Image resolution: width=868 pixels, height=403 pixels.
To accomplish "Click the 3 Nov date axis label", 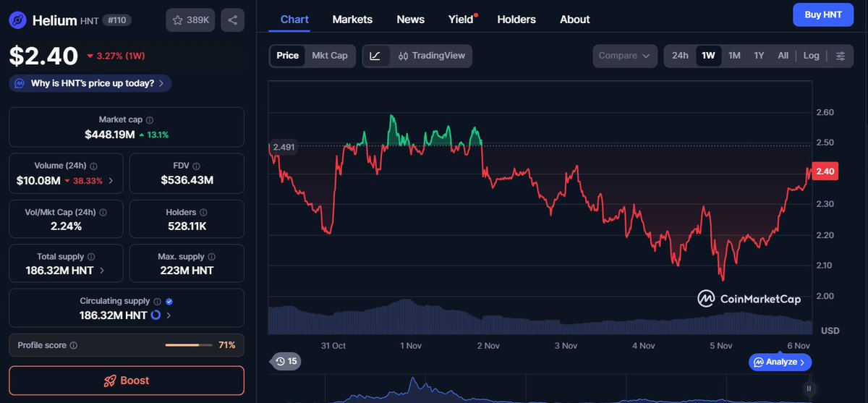I will [564, 346].
